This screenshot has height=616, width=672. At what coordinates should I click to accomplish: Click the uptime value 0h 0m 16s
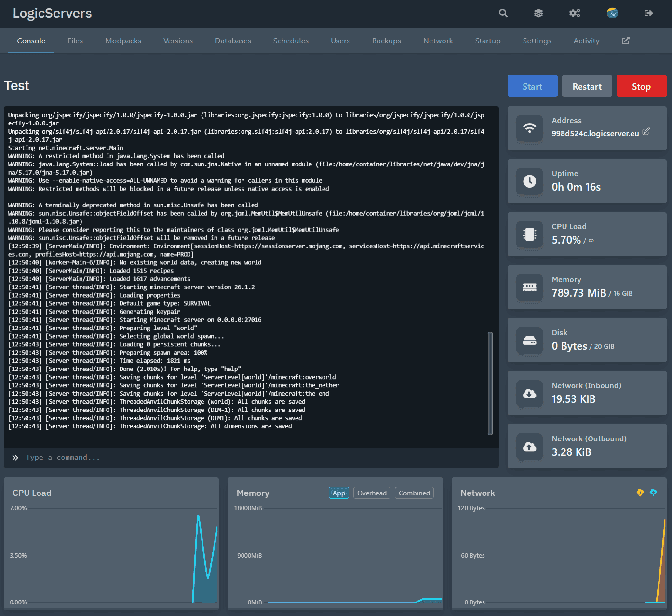[576, 187]
